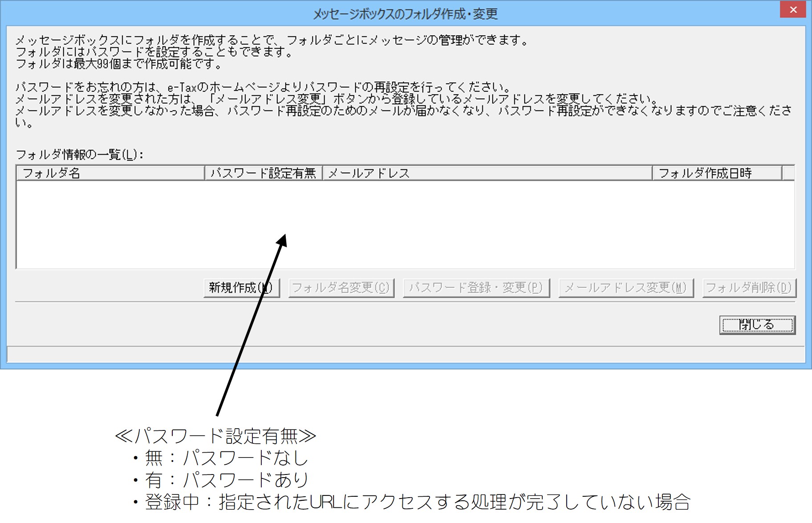Click divider between メールアドレス and フォルダ作成日時
This screenshot has width=812, height=523.
pyautogui.click(x=653, y=173)
